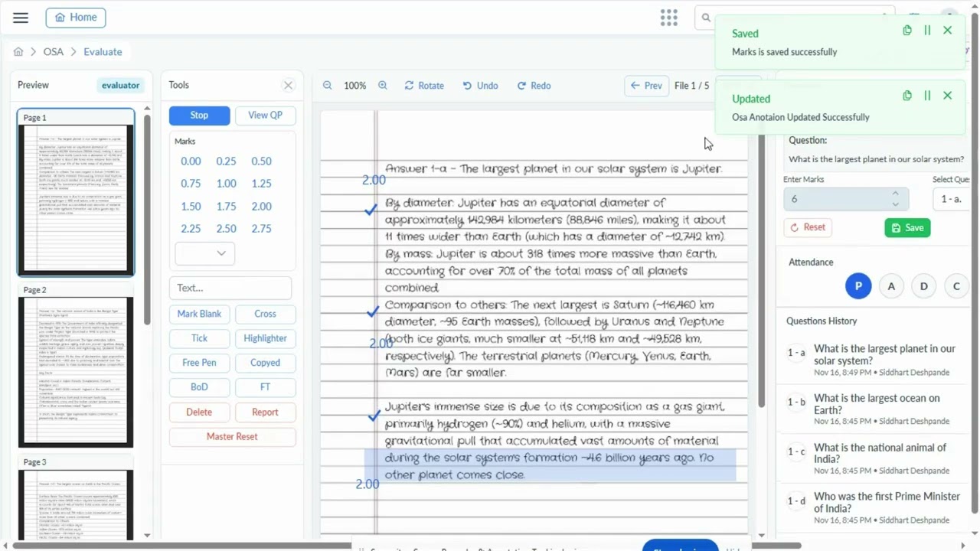
Task: Click Master Reset
Action: point(232,436)
